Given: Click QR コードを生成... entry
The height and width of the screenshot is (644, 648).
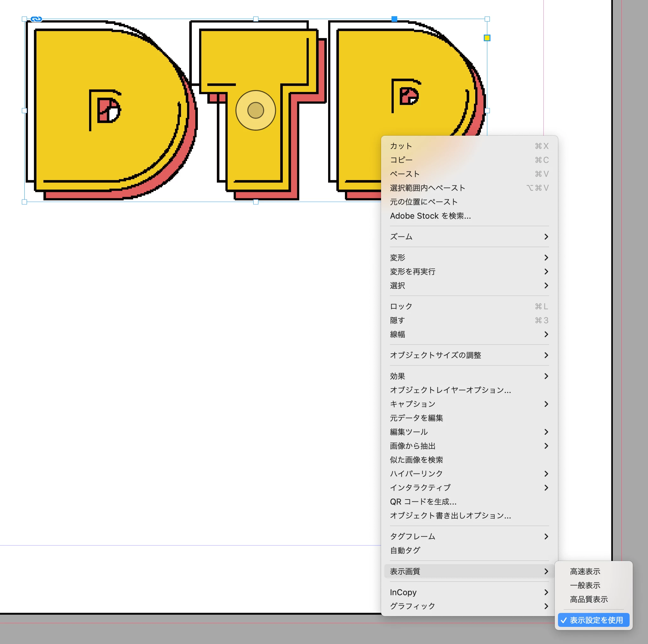Looking at the screenshot, I should click(x=423, y=501).
